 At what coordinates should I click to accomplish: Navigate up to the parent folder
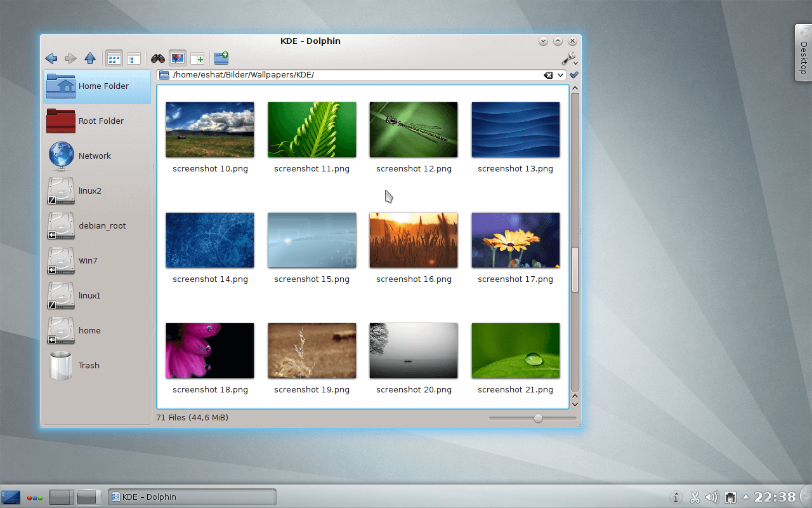pyautogui.click(x=90, y=58)
